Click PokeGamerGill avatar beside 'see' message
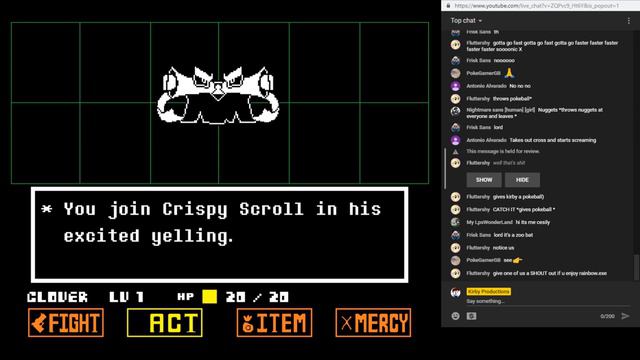The height and width of the screenshot is (360, 640). 456,260
